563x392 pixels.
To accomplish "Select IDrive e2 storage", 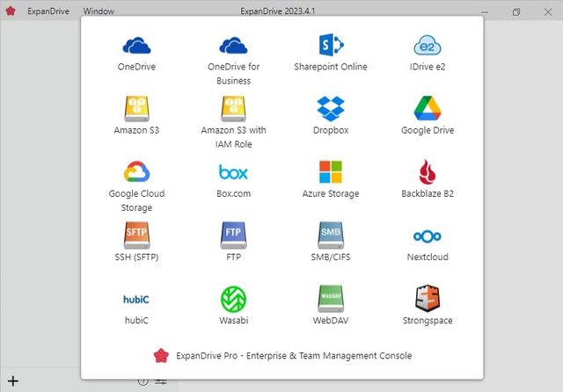I will point(427,46).
